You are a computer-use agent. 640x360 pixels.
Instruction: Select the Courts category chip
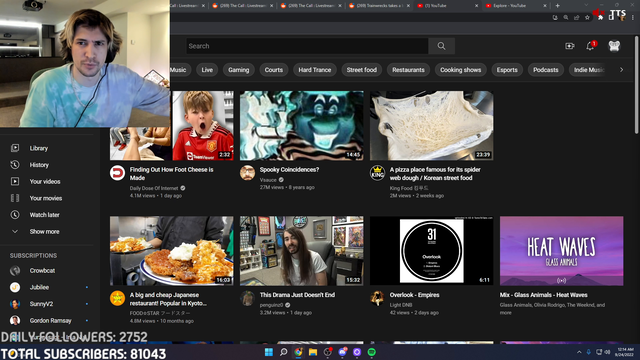[273, 70]
